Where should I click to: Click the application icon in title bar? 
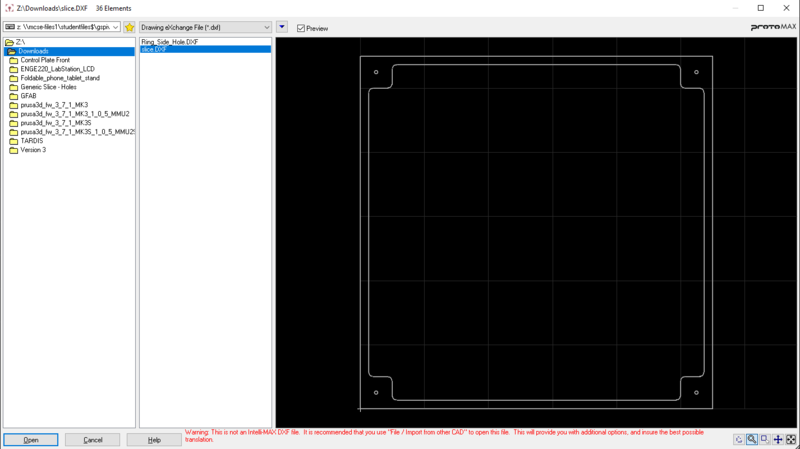[9, 8]
